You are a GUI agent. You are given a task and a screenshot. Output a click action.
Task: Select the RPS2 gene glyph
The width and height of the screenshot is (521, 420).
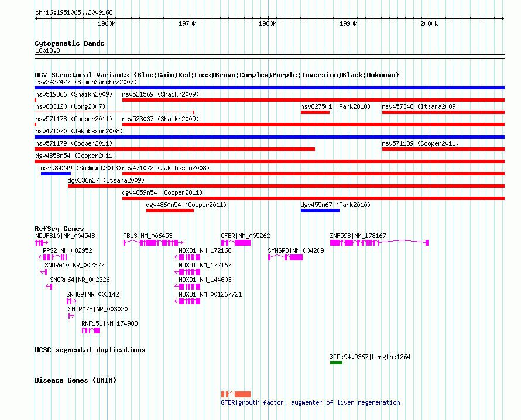pyautogui.click(x=53, y=257)
